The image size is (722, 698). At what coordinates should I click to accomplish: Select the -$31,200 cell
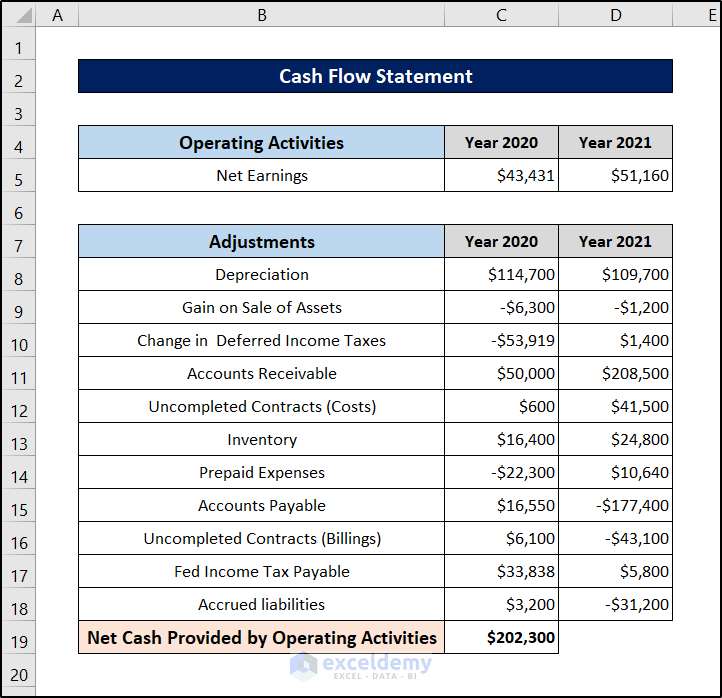[x=616, y=605]
